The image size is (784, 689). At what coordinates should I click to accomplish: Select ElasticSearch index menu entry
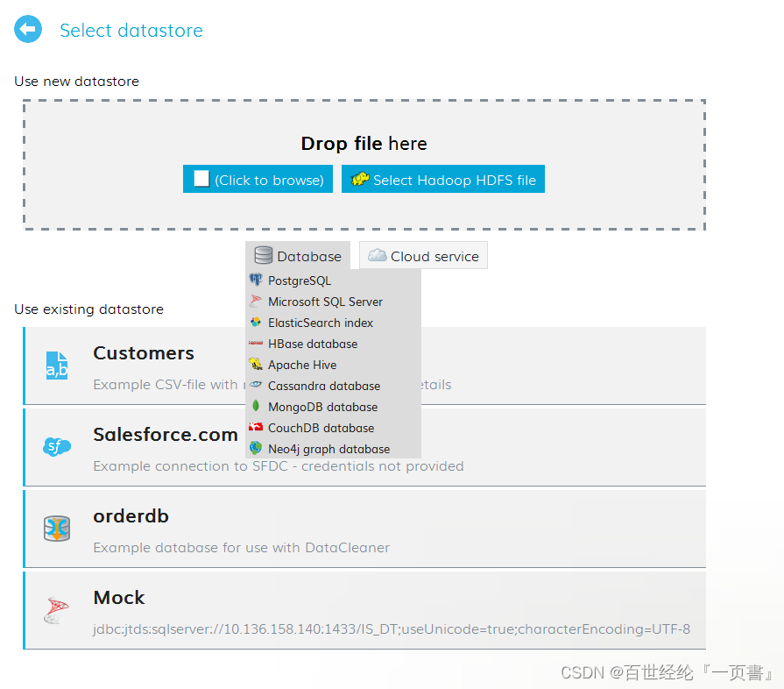tap(333, 323)
